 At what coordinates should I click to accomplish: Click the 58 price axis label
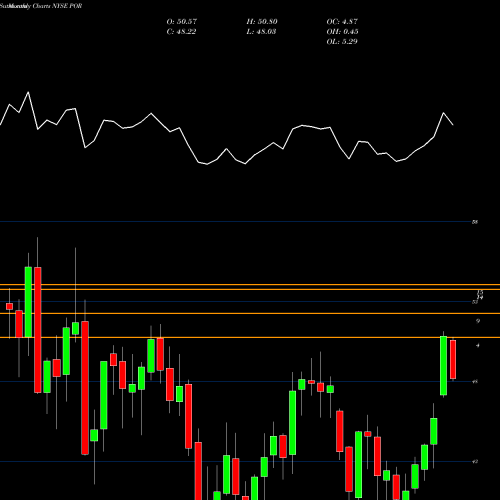pyautogui.click(x=475, y=222)
